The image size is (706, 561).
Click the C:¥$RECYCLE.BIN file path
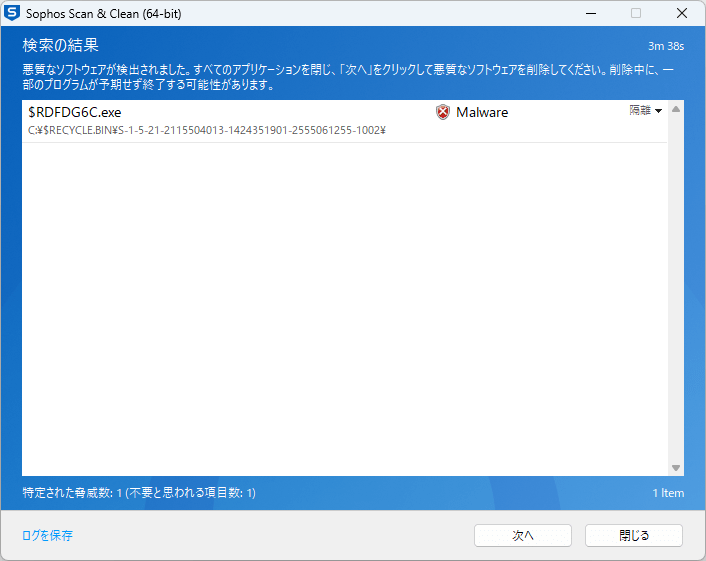pyautogui.click(x=207, y=131)
